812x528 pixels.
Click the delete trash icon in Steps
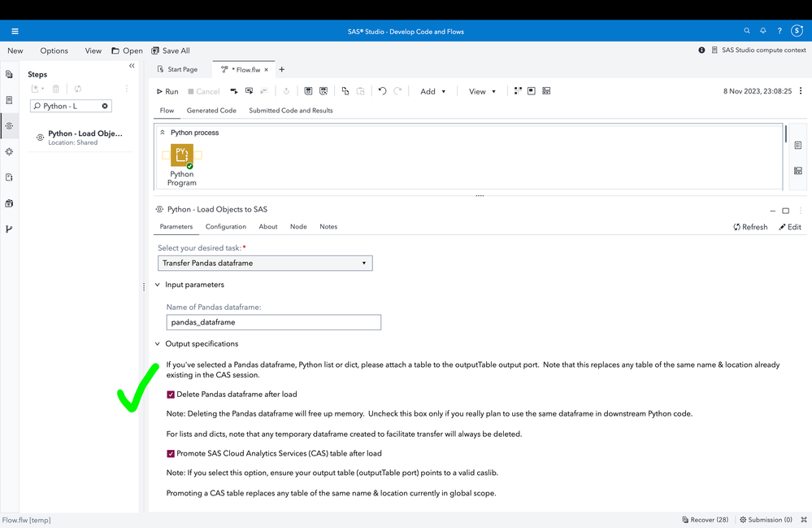(56, 89)
